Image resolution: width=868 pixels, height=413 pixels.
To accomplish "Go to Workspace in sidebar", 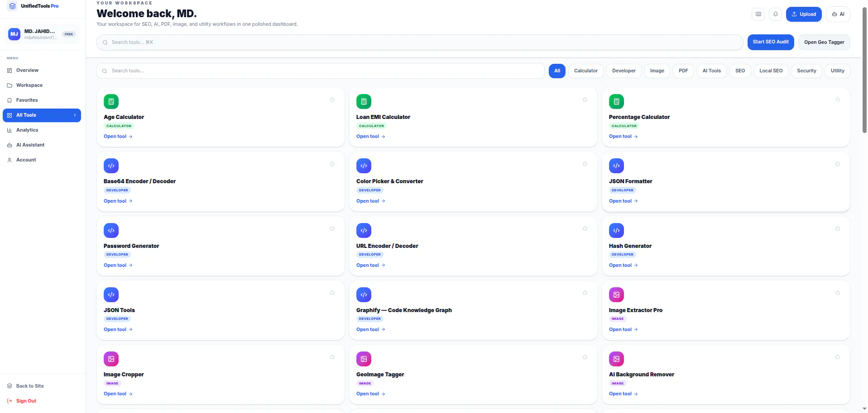I will pos(42,85).
